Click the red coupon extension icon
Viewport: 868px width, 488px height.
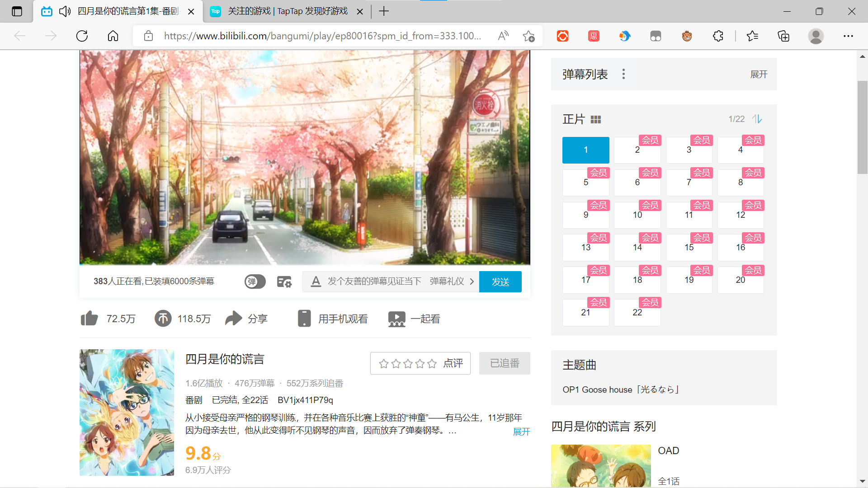594,36
